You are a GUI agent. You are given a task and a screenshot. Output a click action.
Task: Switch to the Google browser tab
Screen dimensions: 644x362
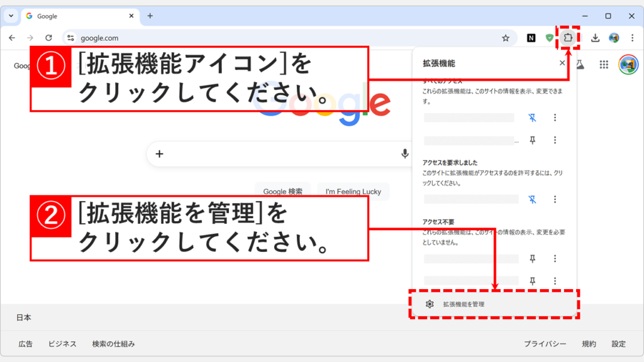tap(69, 16)
